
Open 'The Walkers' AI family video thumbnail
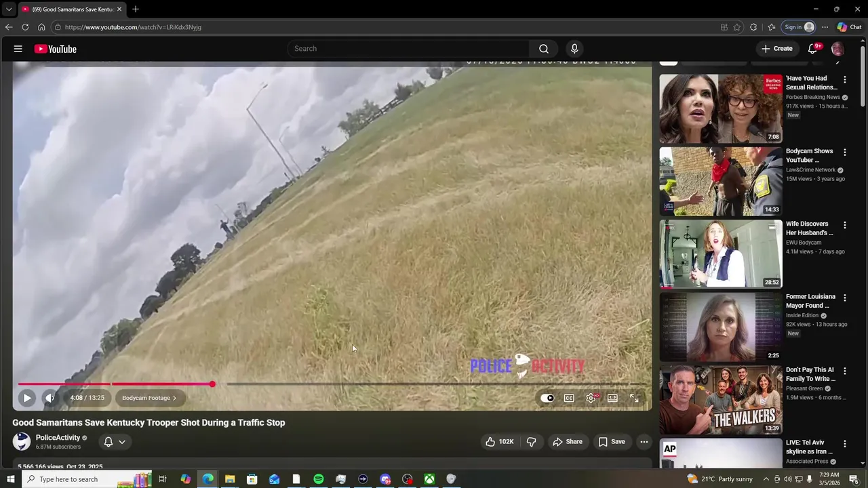[x=720, y=400]
